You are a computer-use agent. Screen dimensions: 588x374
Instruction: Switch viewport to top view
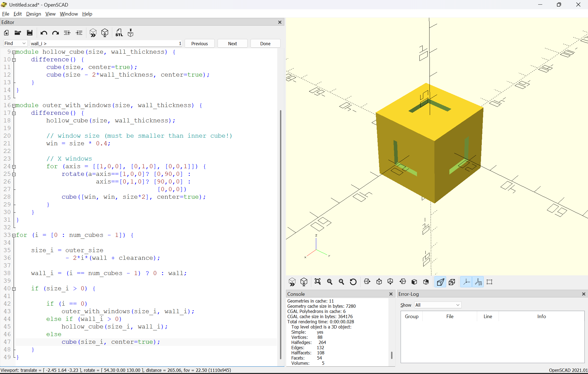(379, 282)
